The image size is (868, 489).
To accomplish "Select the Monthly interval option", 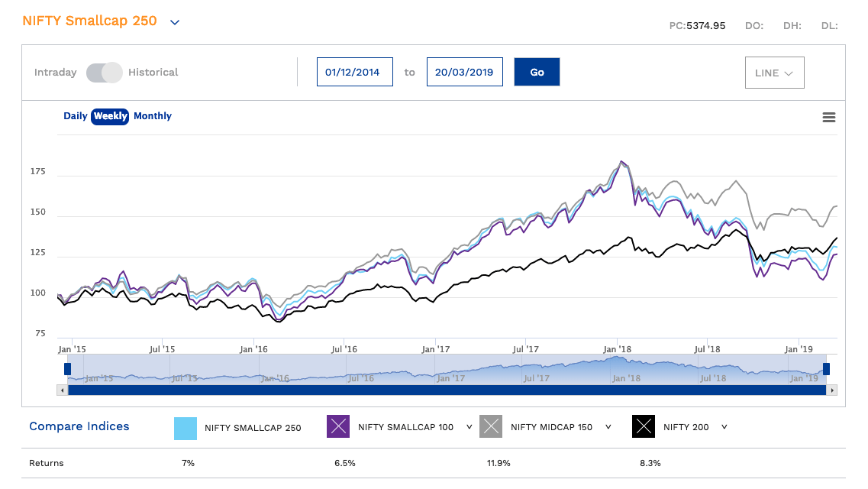I will pyautogui.click(x=153, y=116).
